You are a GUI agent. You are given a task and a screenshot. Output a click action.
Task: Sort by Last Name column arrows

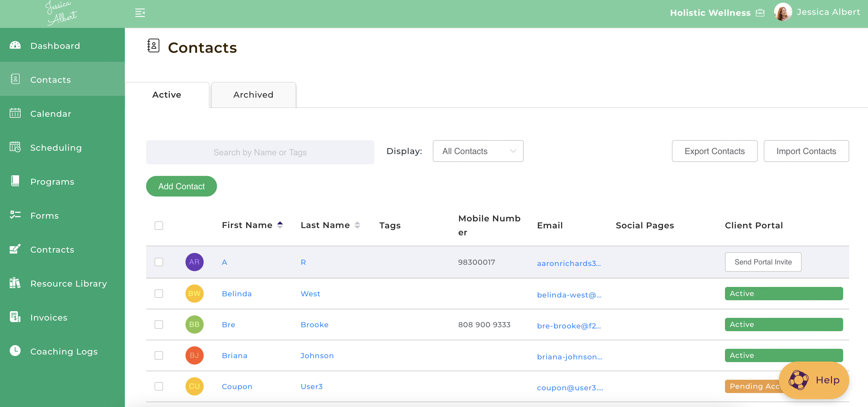357,225
